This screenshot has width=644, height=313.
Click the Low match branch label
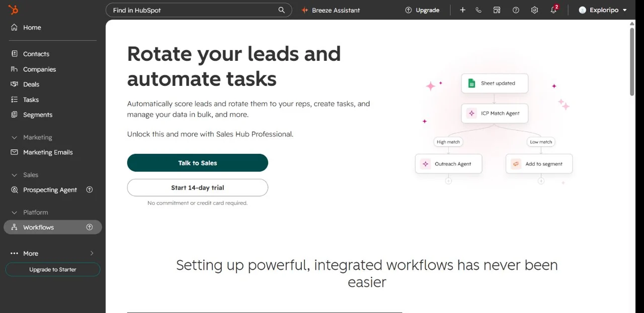[x=541, y=142]
